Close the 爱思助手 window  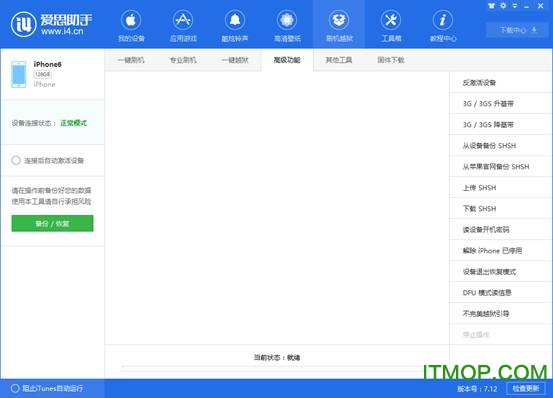tap(540, 6)
